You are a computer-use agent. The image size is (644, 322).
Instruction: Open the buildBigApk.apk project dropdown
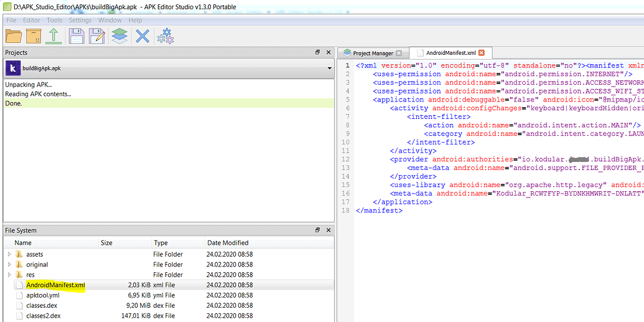[329, 69]
